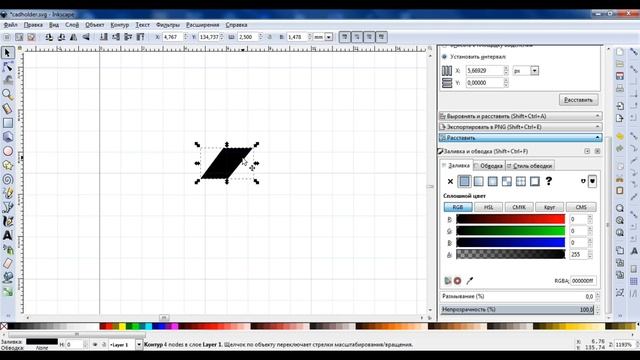Select the Bezier pen tool

(7, 207)
